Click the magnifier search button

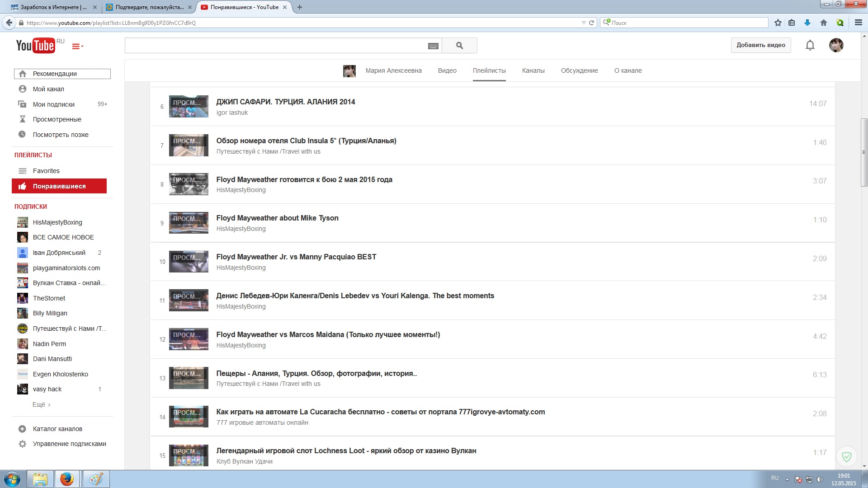(459, 46)
